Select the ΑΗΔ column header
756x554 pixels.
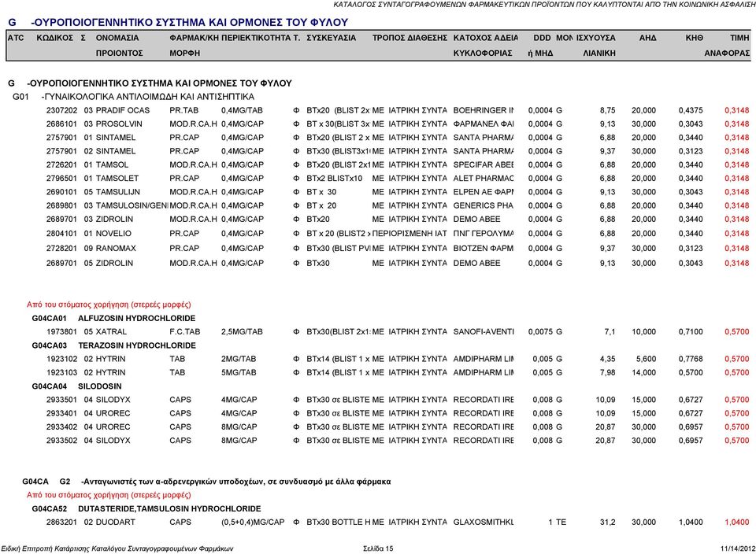[x=647, y=38]
